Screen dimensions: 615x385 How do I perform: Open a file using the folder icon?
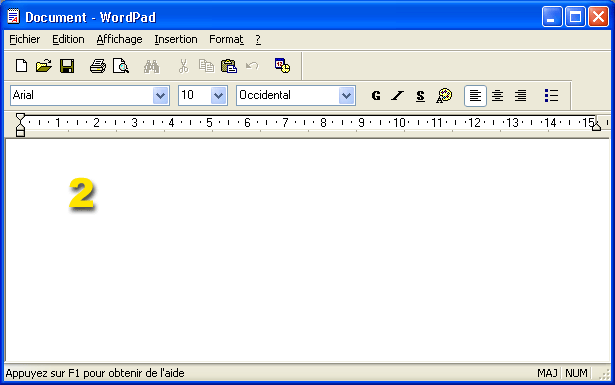[44, 66]
